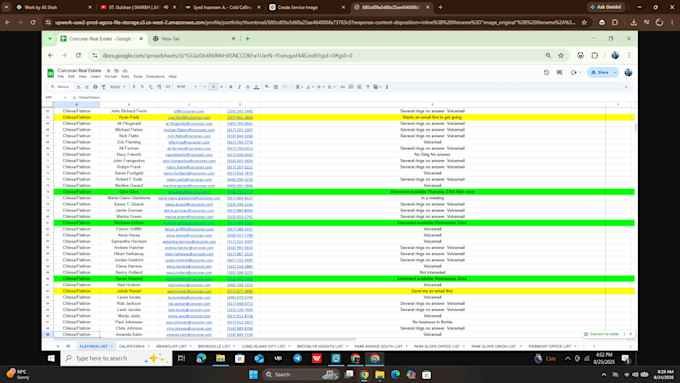Image resolution: width=680 pixels, height=383 pixels.
Task: Apply currency format with the dollar icon
Action: click(x=134, y=87)
